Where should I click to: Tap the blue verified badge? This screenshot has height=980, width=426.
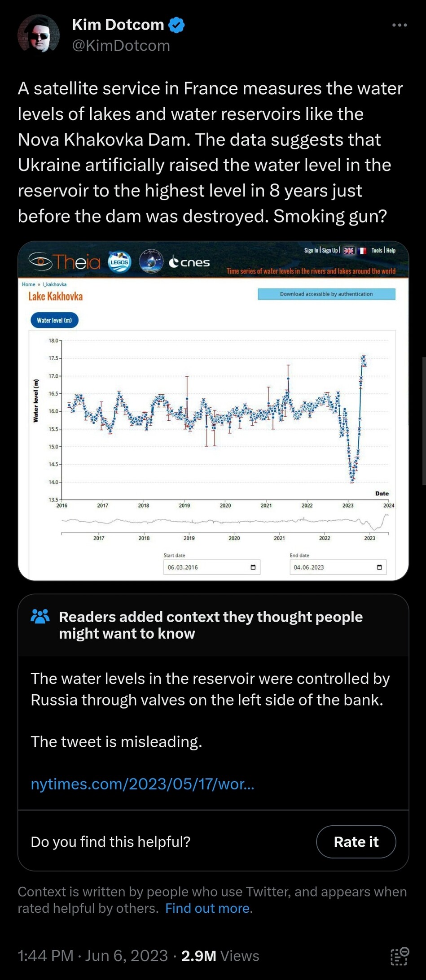pos(176,25)
